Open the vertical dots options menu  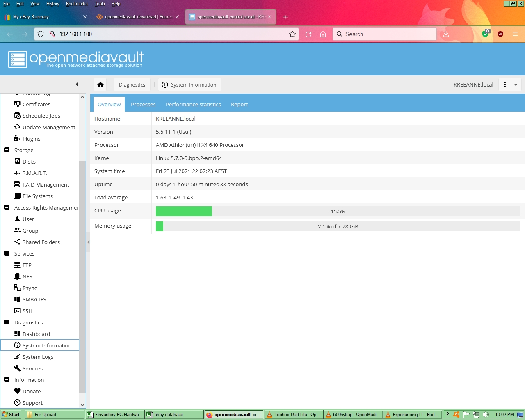click(x=505, y=84)
